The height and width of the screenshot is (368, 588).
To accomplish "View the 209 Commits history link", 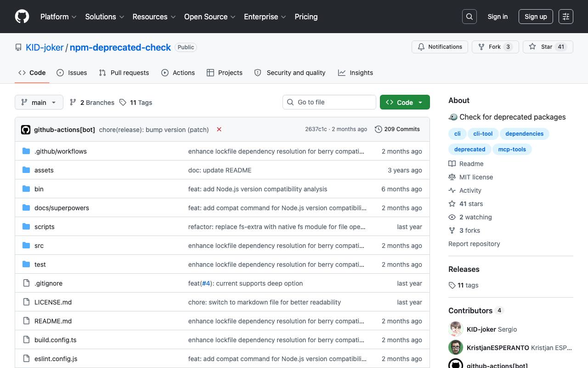I will pos(397,129).
